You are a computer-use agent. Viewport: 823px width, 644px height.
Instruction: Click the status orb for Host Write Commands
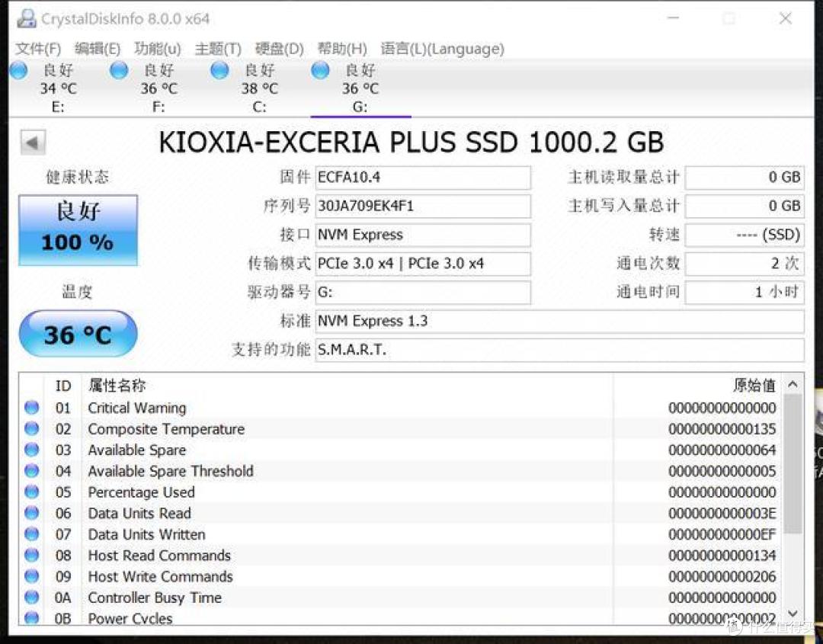tap(32, 576)
